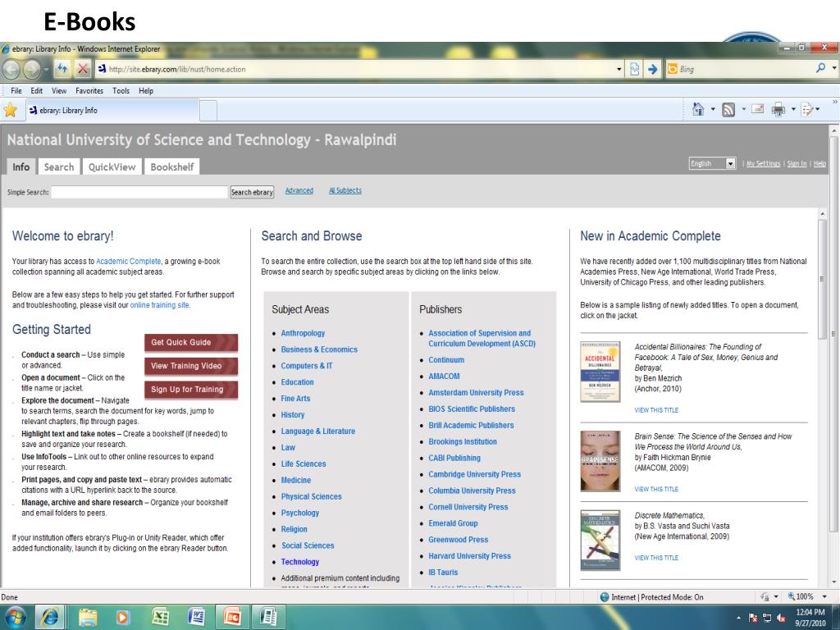The height and width of the screenshot is (630, 840).
Task: Click the Search ebrary button
Action: (252, 192)
